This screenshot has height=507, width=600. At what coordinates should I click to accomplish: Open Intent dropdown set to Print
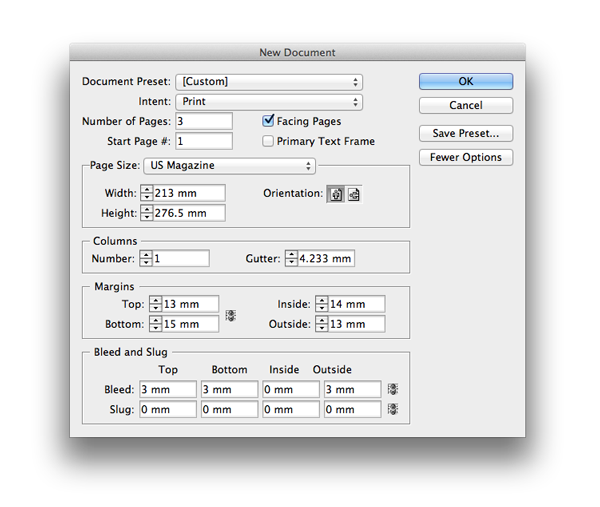coord(269,102)
